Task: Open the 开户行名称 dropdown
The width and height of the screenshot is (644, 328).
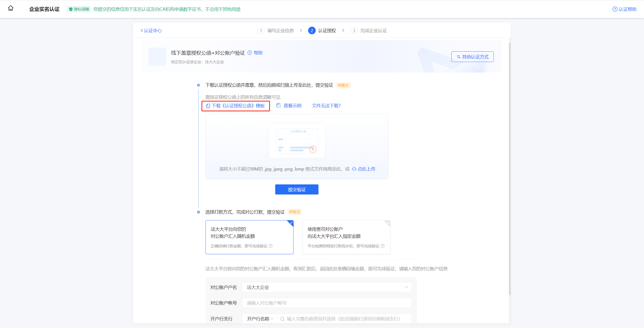Action: click(x=260, y=319)
